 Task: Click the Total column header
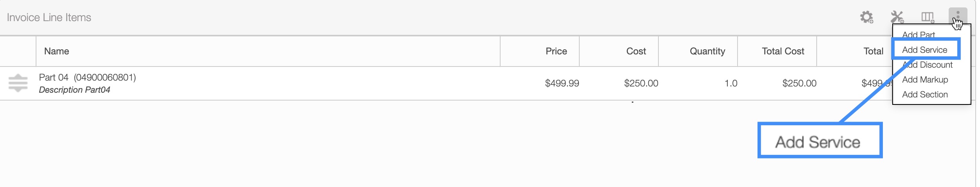(873, 51)
